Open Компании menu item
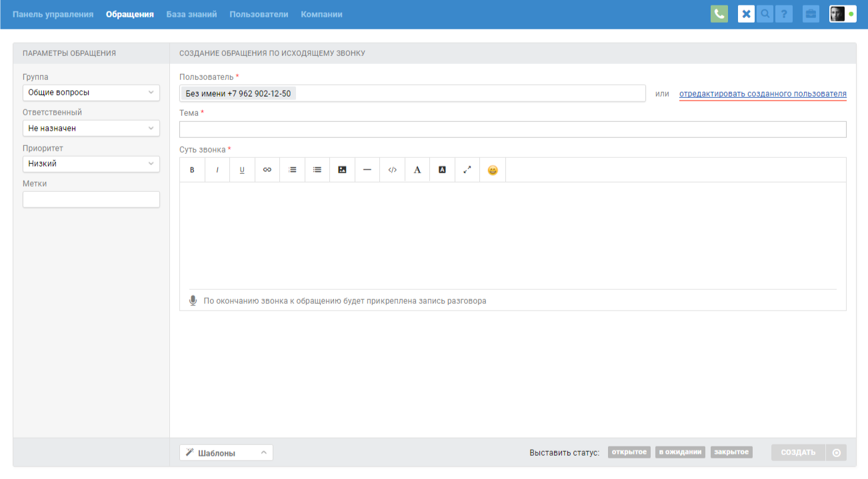Viewport: 868px width, 479px height. 321,14
